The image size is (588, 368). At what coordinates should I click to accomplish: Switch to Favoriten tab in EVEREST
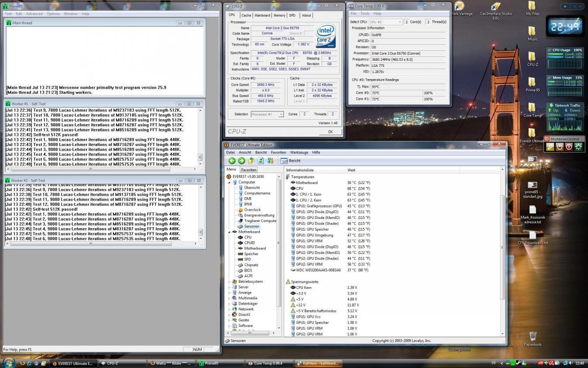point(249,170)
